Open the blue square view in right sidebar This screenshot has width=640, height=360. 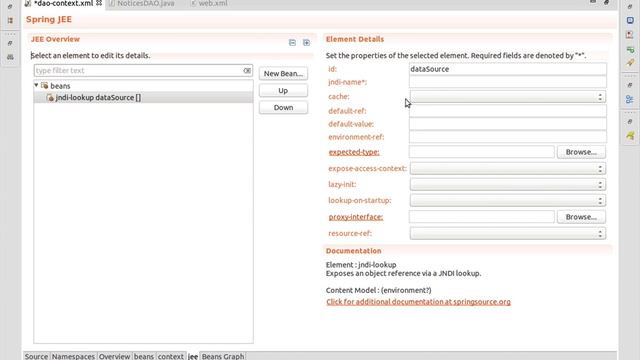click(630, 20)
